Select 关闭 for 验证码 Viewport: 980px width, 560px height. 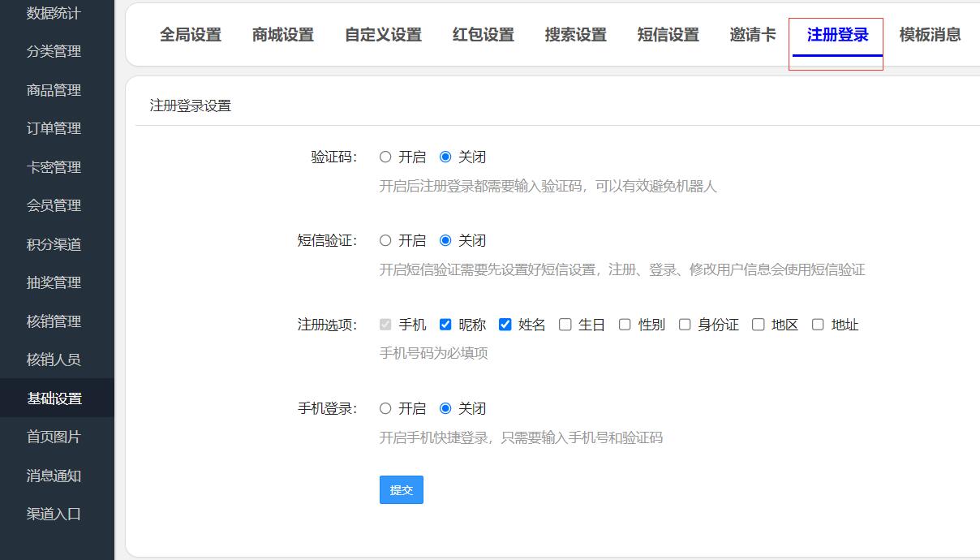(x=445, y=157)
